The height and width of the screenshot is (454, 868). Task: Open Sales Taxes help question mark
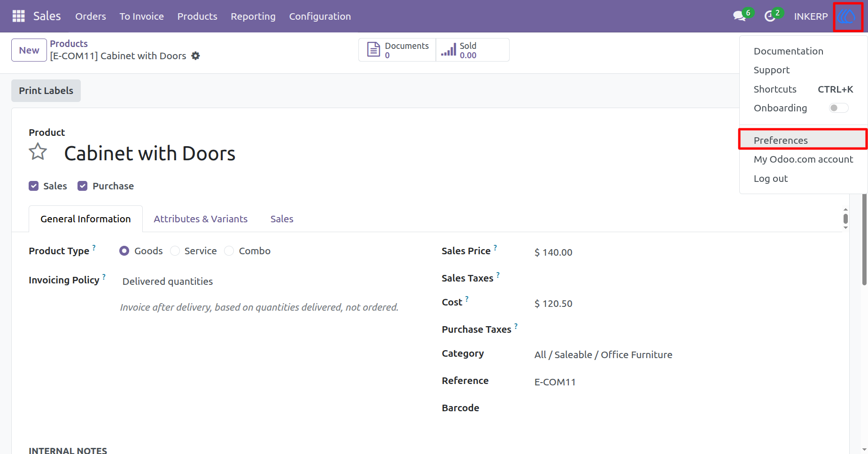click(x=498, y=274)
